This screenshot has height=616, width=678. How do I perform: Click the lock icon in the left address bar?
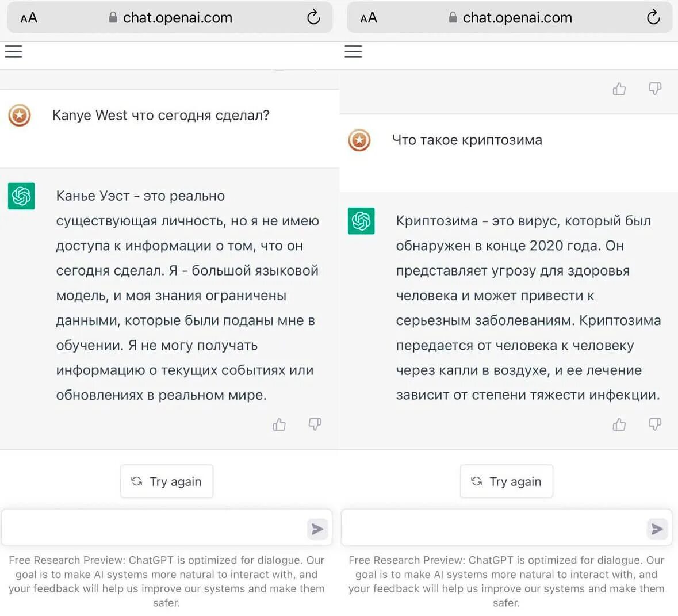[x=113, y=17]
